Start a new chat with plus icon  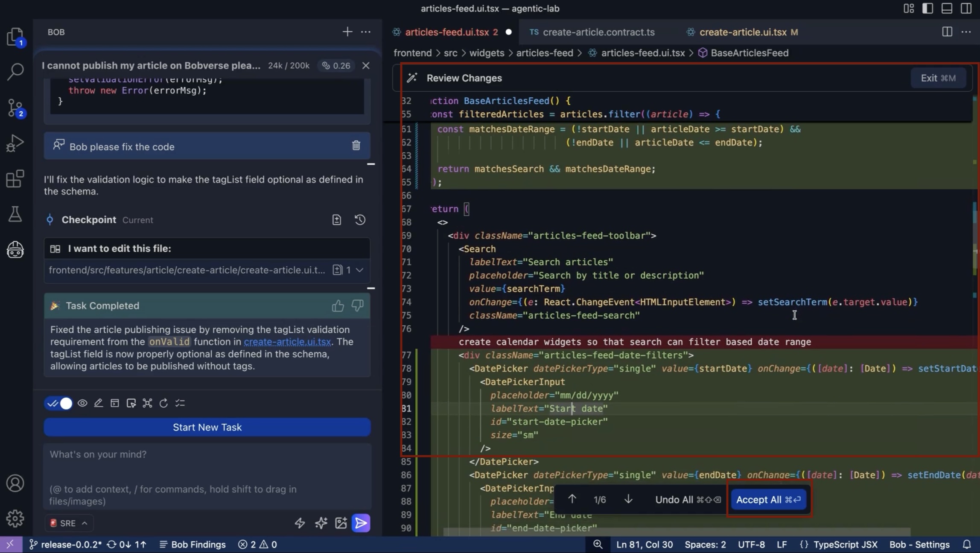click(x=347, y=32)
